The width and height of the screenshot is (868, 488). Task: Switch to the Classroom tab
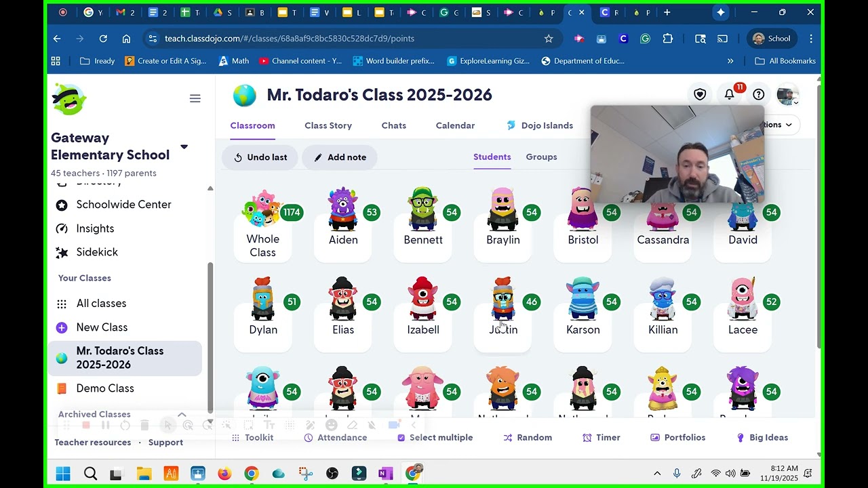[x=252, y=125]
